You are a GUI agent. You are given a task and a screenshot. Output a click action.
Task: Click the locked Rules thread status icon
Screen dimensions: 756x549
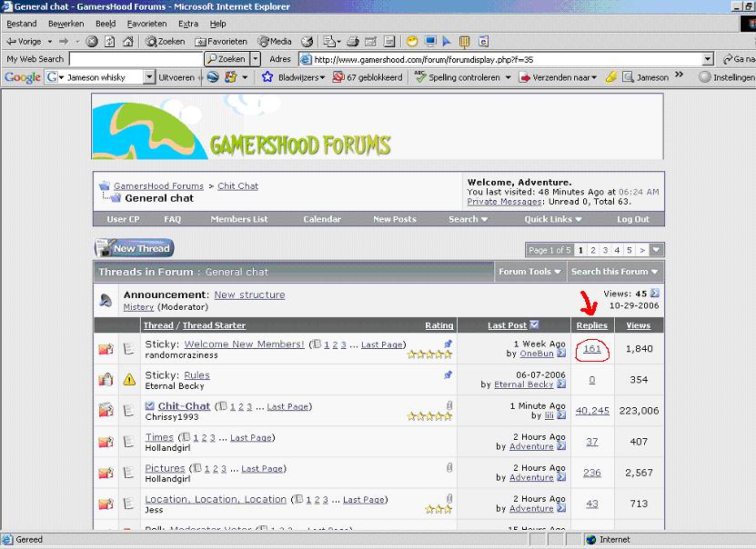106,379
